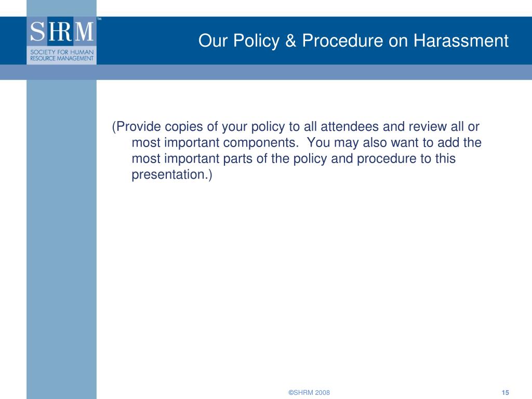Click the "©SHRM 2008" footer text
Image resolution: width=532 pixels, height=399 pixels.
point(309,393)
